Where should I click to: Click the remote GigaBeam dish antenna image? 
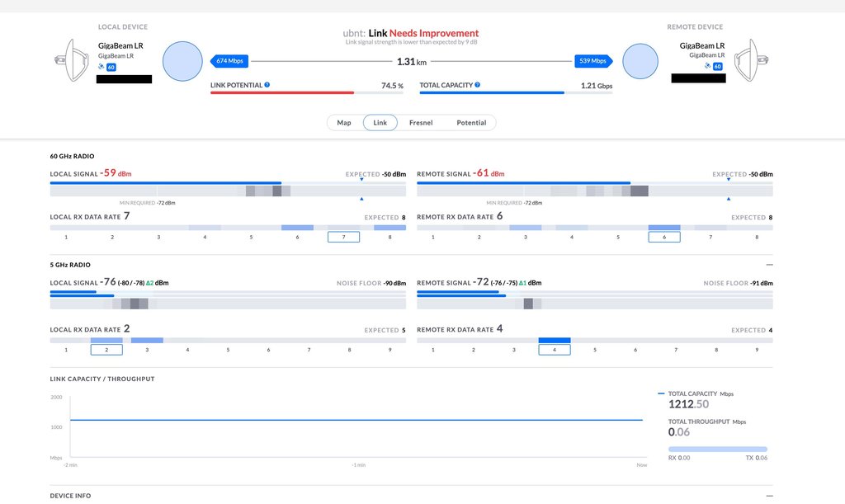(752, 61)
